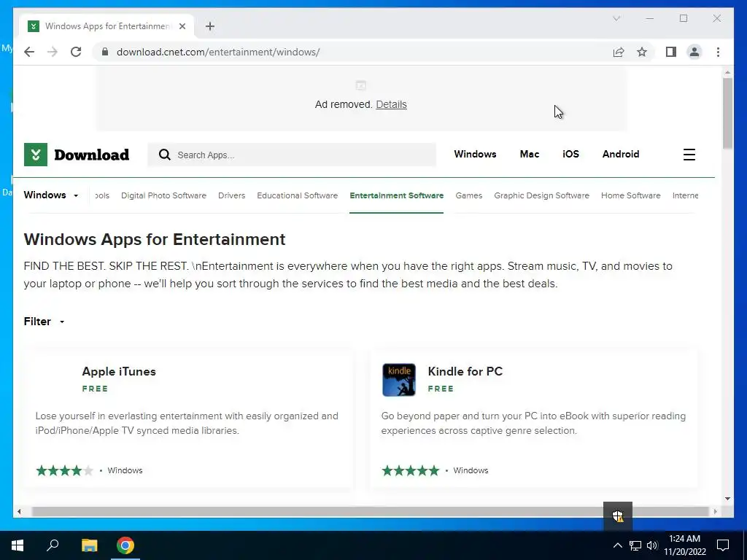
Task: Open the Educational Software category
Action: click(x=298, y=195)
